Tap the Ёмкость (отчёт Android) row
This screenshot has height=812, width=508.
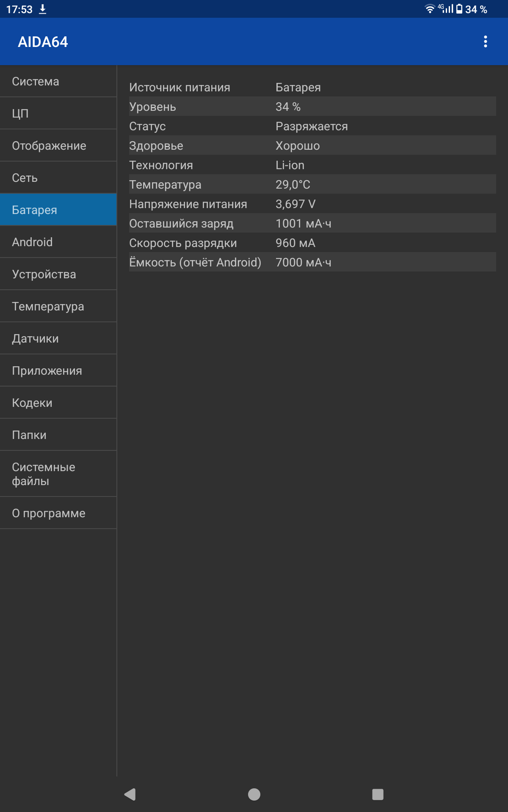(312, 262)
